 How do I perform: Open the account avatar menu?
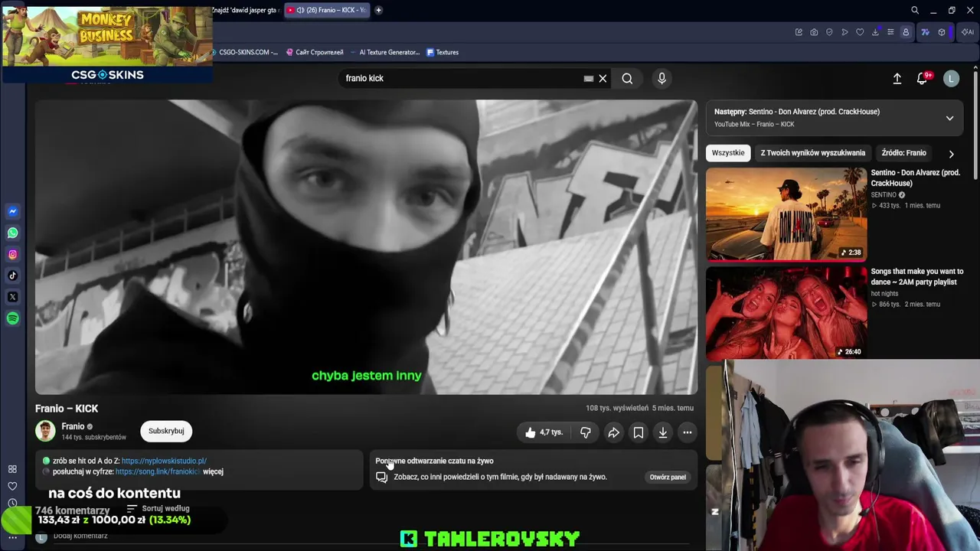point(951,78)
